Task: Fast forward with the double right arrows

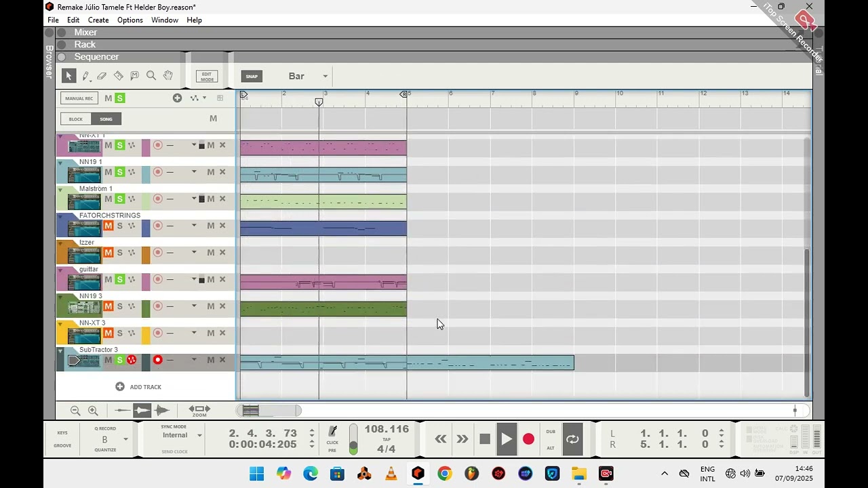Action: click(462, 439)
